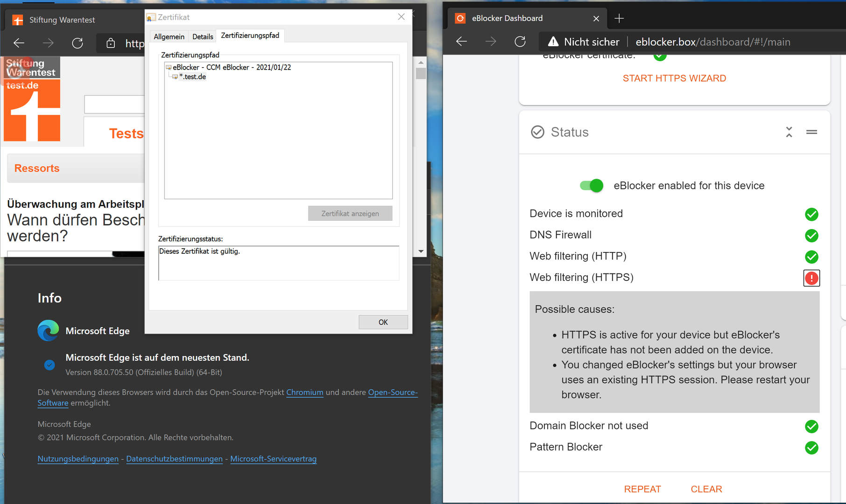Go forward in the Stiftung Warentest window
846x504 pixels.
(x=48, y=43)
